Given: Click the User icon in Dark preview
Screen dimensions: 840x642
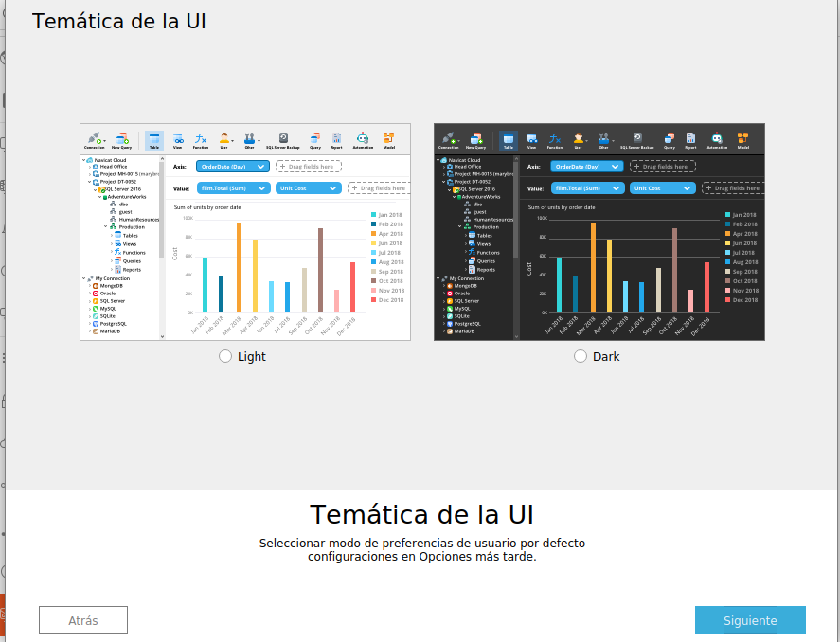Looking at the screenshot, I should (579, 140).
